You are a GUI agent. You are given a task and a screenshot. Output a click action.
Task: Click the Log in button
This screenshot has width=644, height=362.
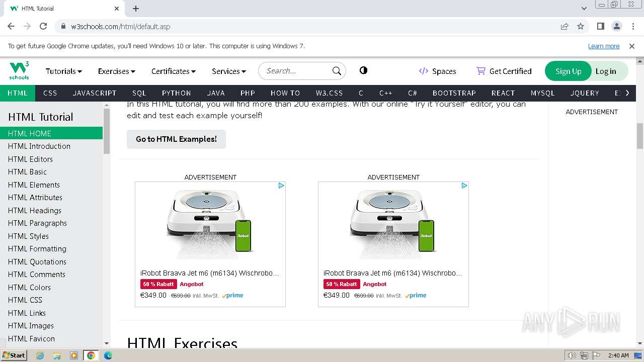click(x=606, y=71)
